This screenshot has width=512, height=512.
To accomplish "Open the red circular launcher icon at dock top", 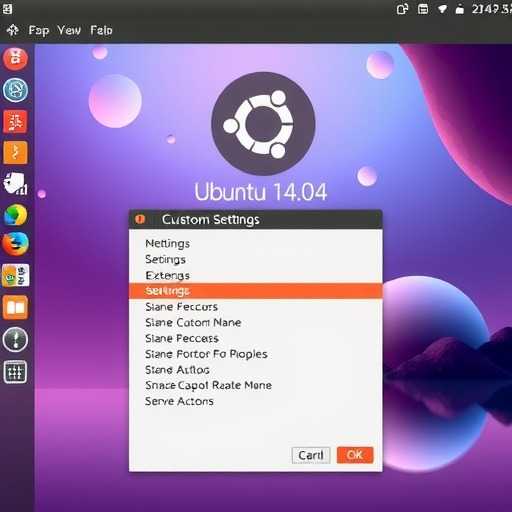I will point(15,59).
